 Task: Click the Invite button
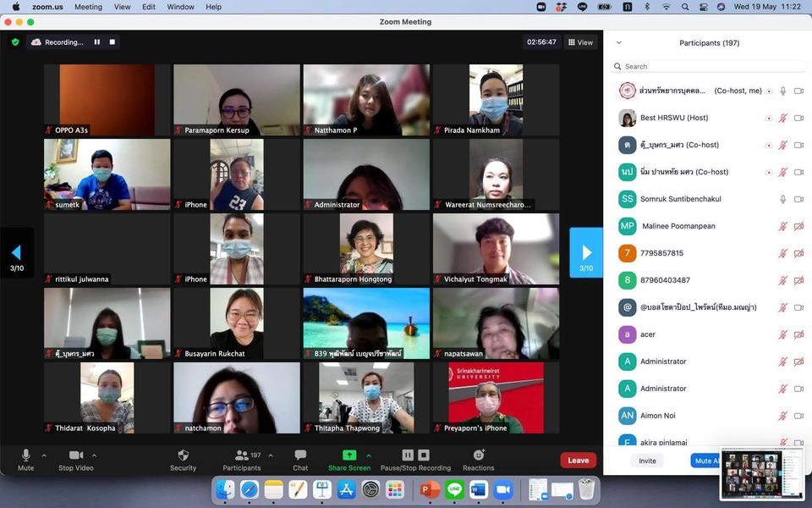(x=647, y=461)
